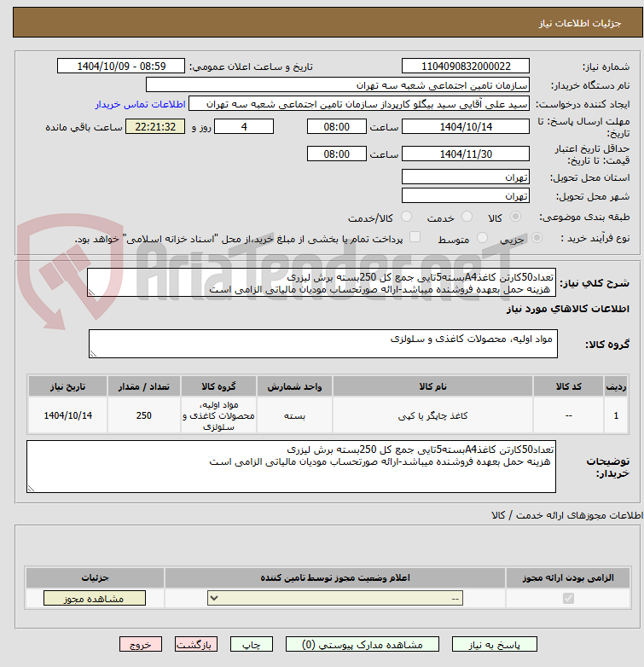Click the شرح کلی نیاز description box
Viewport: 644px width, 667px height.
coord(322,282)
